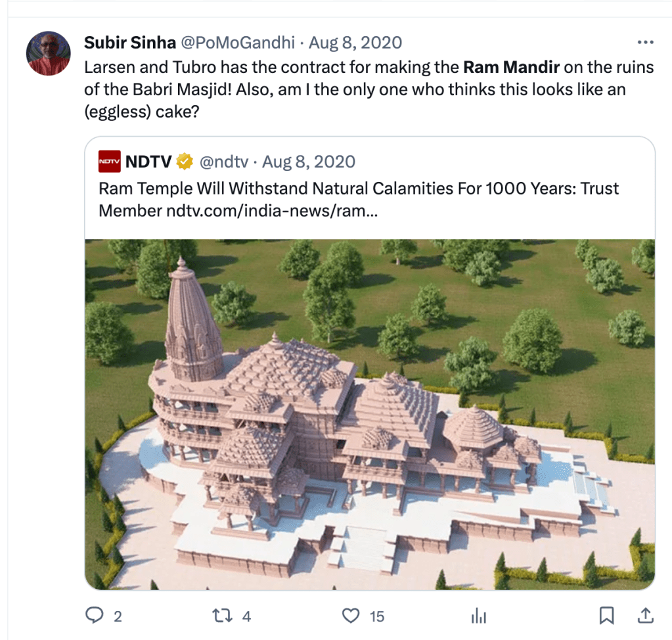Click the NDTV name in quoted tweet
Screen dimensions: 672x640
pos(149,162)
